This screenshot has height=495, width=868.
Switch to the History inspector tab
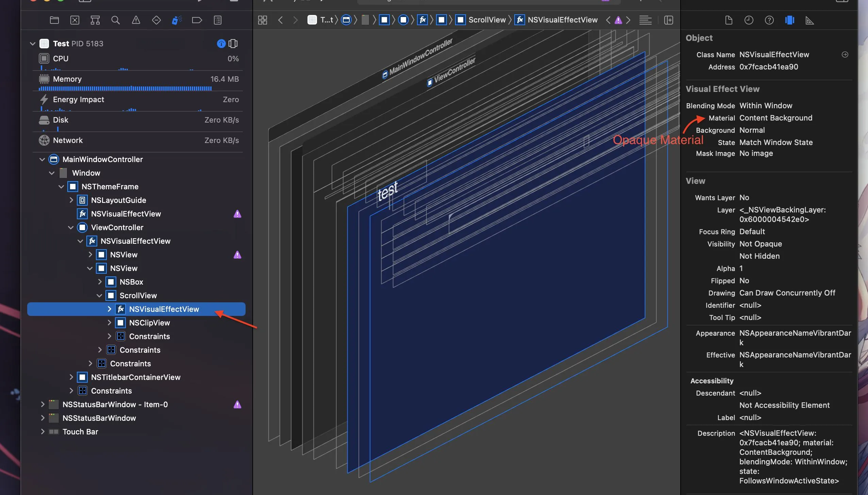[x=749, y=20]
